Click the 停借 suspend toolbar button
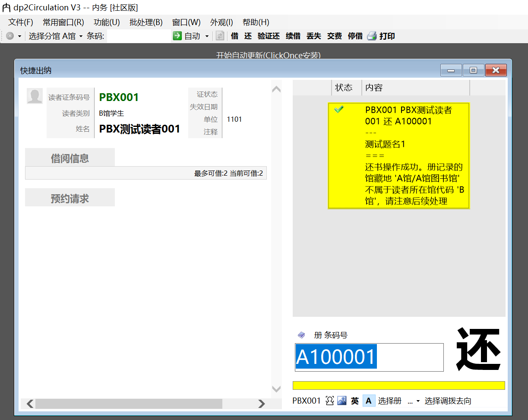This screenshot has width=528, height=420. click(355, 36)
